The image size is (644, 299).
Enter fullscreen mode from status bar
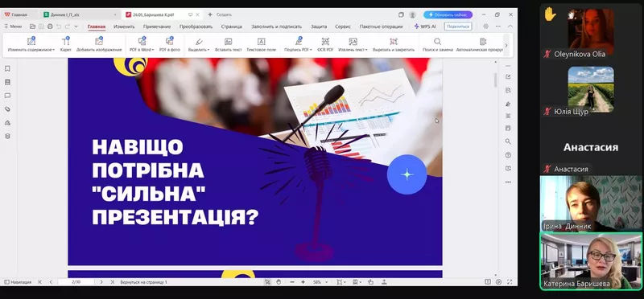pos(510,282)
